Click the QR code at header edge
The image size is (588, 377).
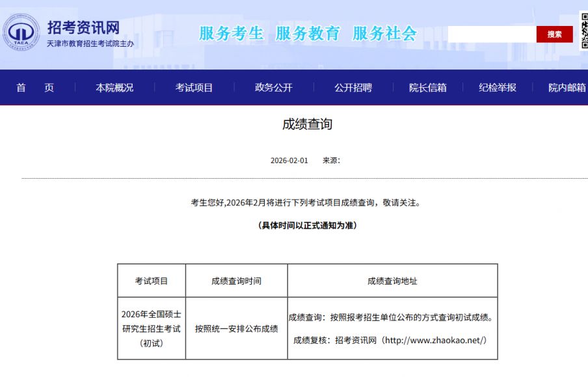tap(584, 31)
